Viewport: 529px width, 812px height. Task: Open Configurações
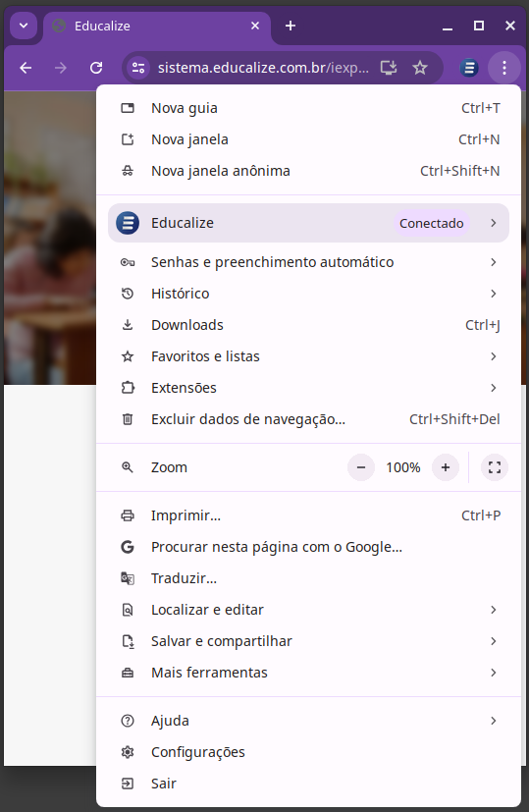point(308,752)
